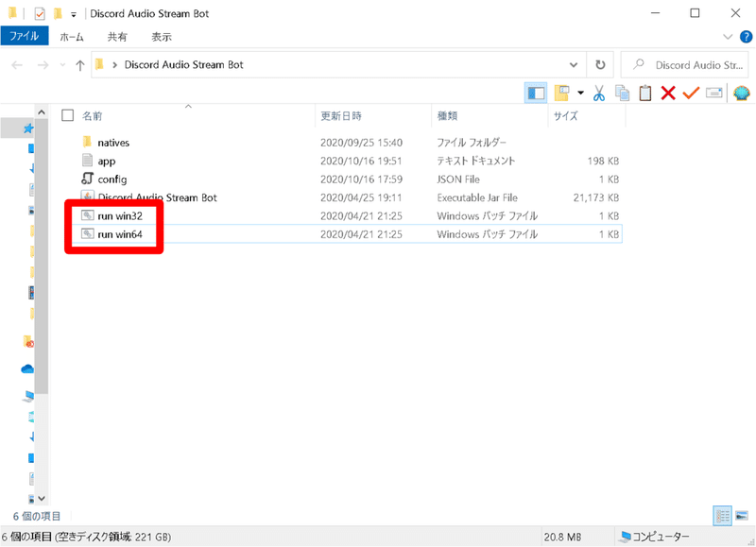
Task: Click the app text file icon
Action: pyautogui.click(x=87, y=160)
